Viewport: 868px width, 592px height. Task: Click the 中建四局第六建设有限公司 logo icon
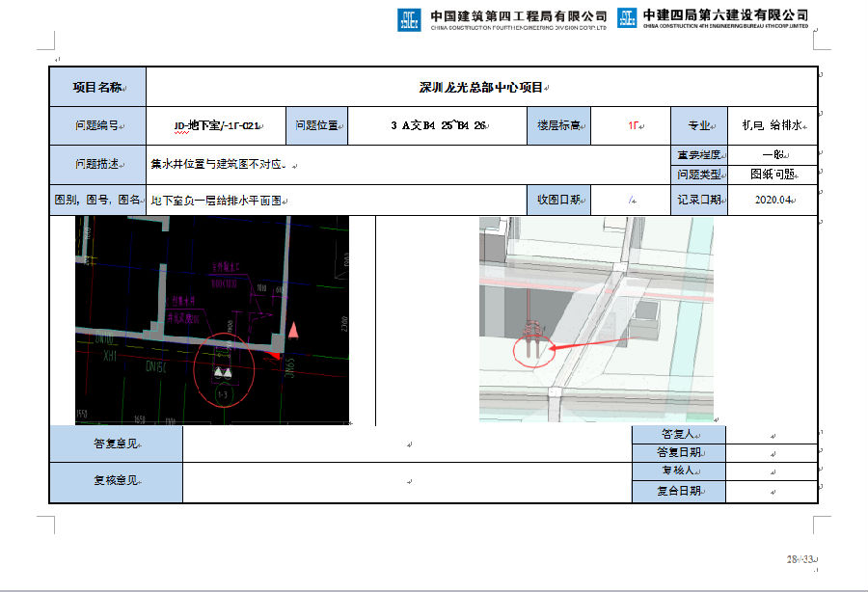tap(628, 18)
